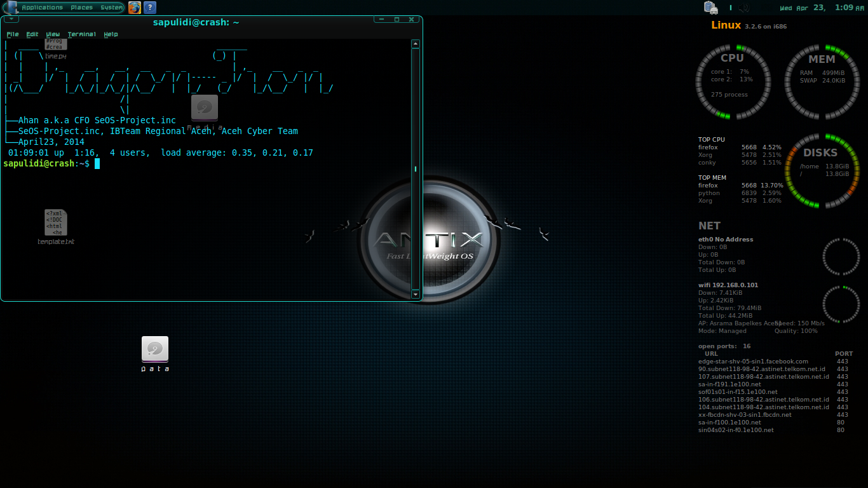868x488 pixels.
Task: Launch Firefox from the top panel
Action: 135,8
